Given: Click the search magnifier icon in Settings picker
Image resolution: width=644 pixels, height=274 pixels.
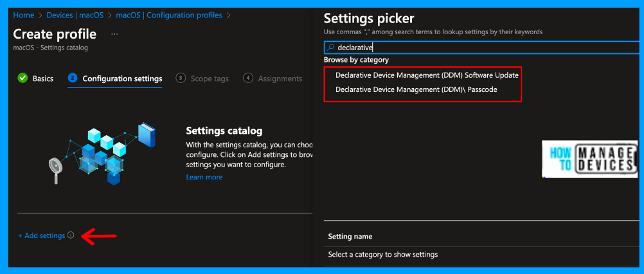Looking at the screenshot, I should [330, 48].
